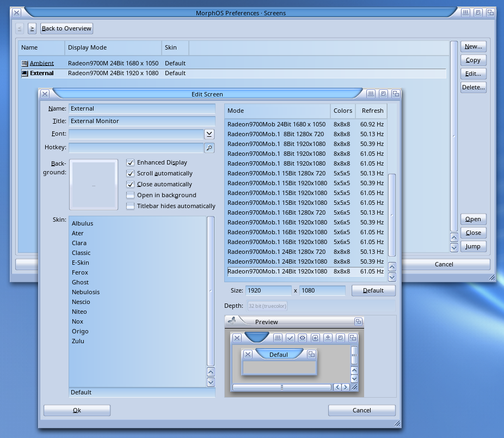Viewport: 504px width, 438px height.
Task: Click skin list scroll up arrow
Action: (211, 372)
